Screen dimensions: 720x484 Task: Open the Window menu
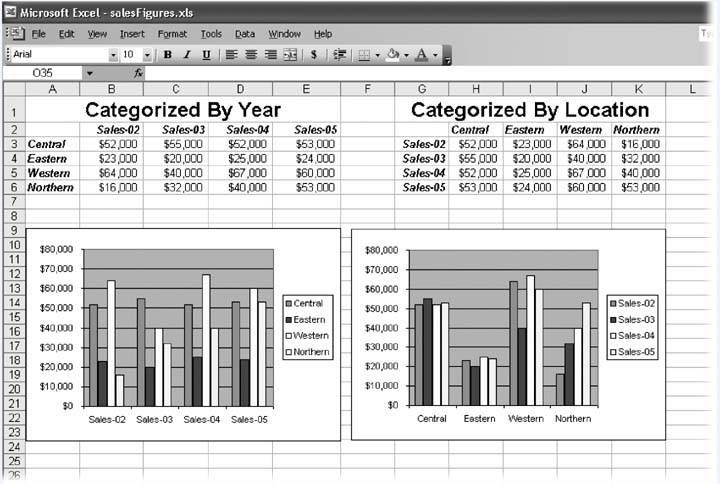[x=285, y=34]
